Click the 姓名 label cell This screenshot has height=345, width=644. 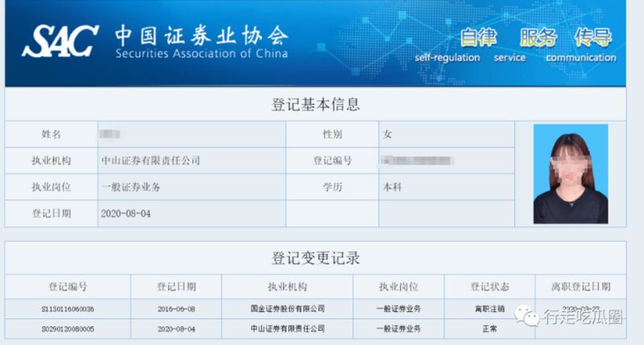[x=52, y=134]
